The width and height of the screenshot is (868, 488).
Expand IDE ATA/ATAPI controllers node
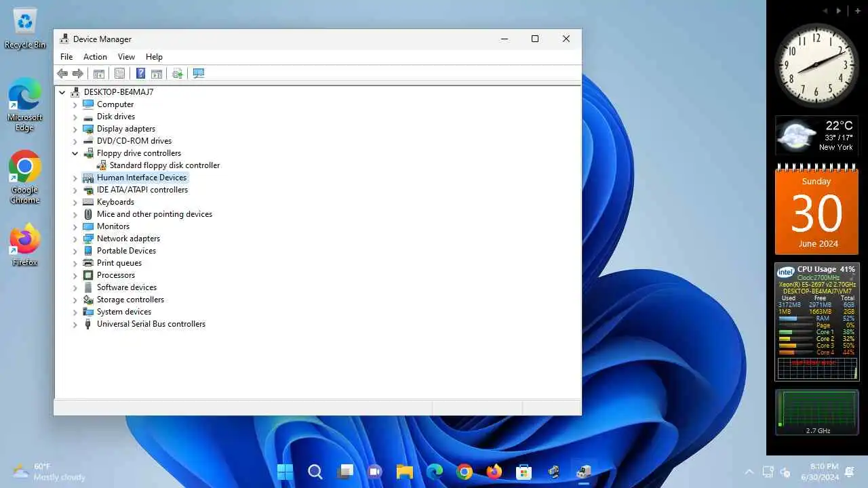tap(75, 190)
